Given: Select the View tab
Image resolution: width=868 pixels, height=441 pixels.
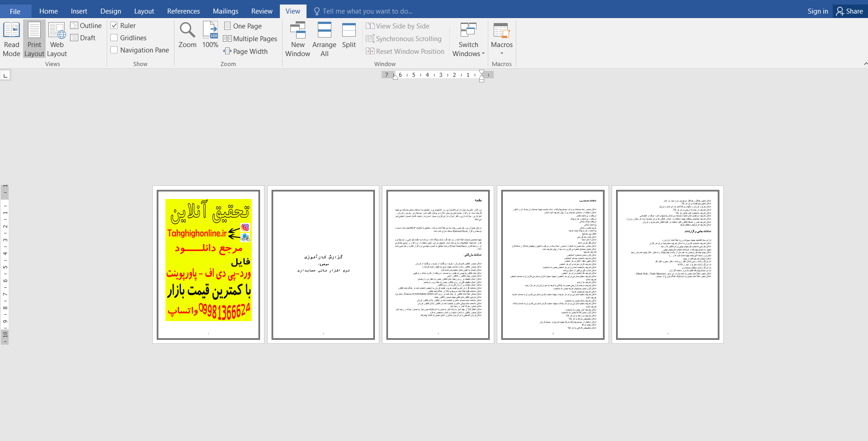Looking at the screenshot, I should click(293, 11).
